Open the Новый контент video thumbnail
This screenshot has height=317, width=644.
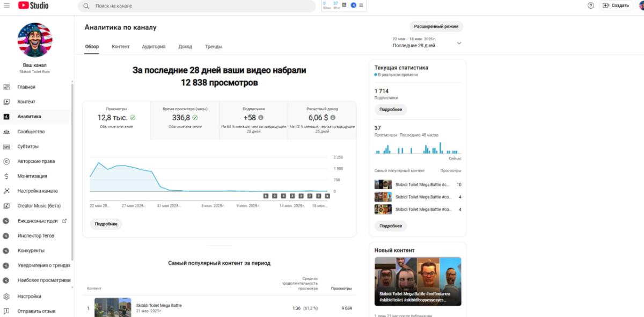[x=418, y=282]
